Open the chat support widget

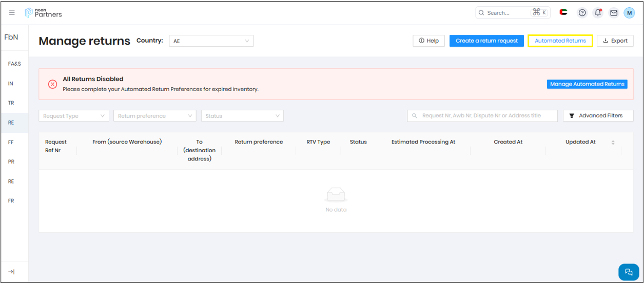pyautogui.click(x=629, y=272)
